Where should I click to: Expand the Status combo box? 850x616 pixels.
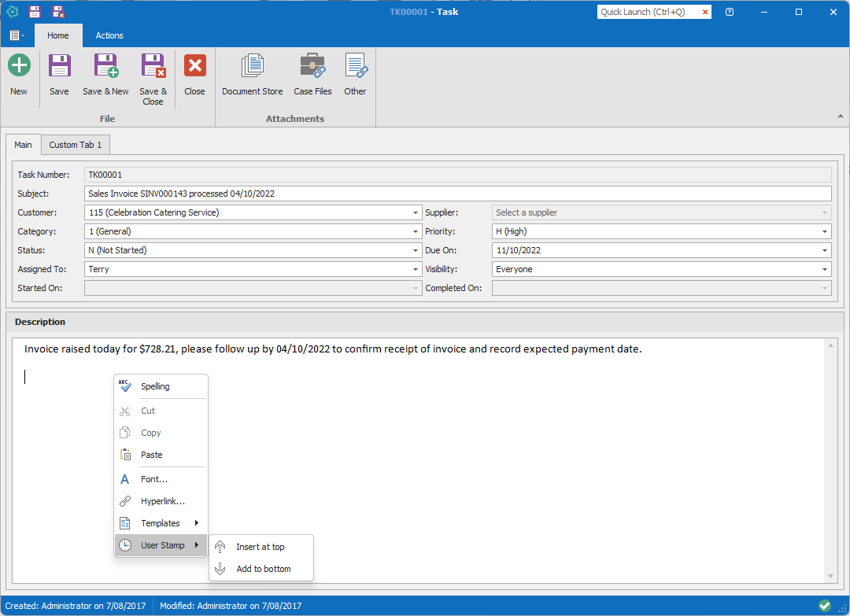[416, 251]
